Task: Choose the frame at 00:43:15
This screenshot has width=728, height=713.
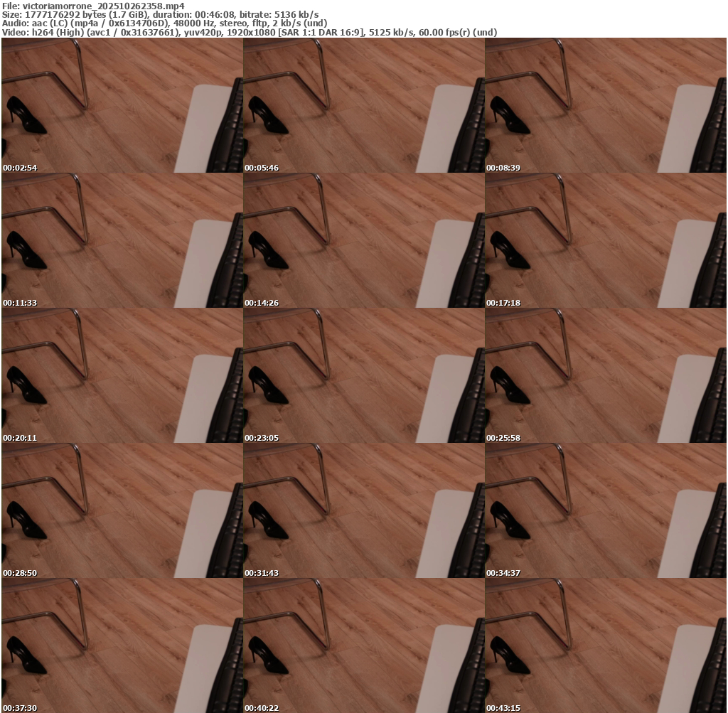Action: 606,645
